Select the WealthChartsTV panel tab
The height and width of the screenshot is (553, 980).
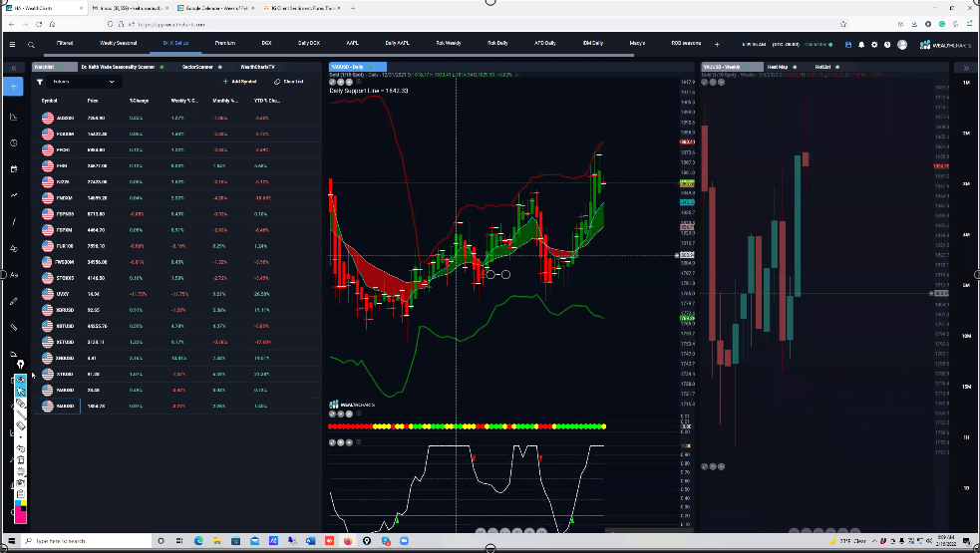[257, 67]
